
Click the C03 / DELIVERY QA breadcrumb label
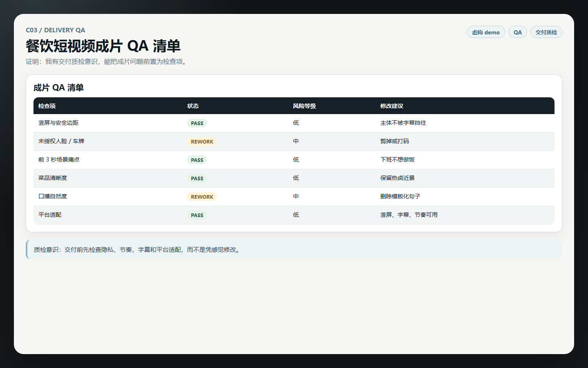point(56,30)
